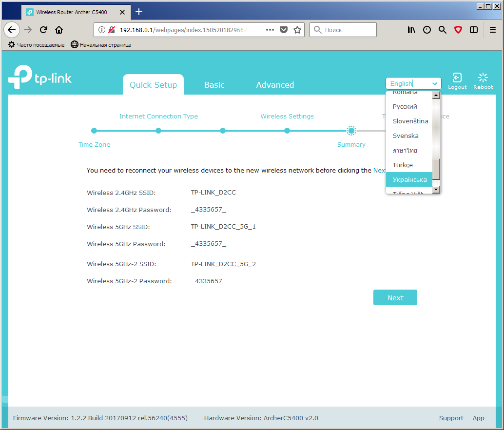Click the SSID value TP-LINK_D2CC_5G_1
Image resolution: width=504 pixels, height=430 pixels.
(223, 227)
